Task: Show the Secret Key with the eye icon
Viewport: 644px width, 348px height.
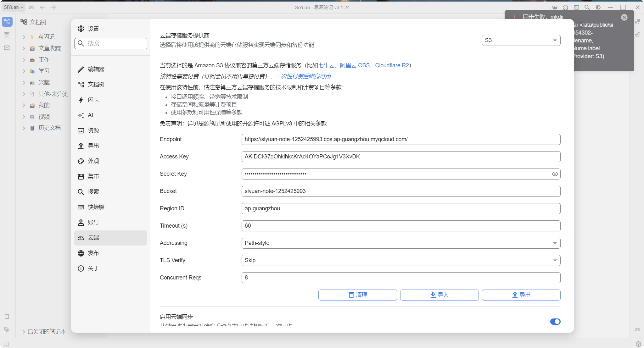Action: pyautogui.click(x=555, y=174)
